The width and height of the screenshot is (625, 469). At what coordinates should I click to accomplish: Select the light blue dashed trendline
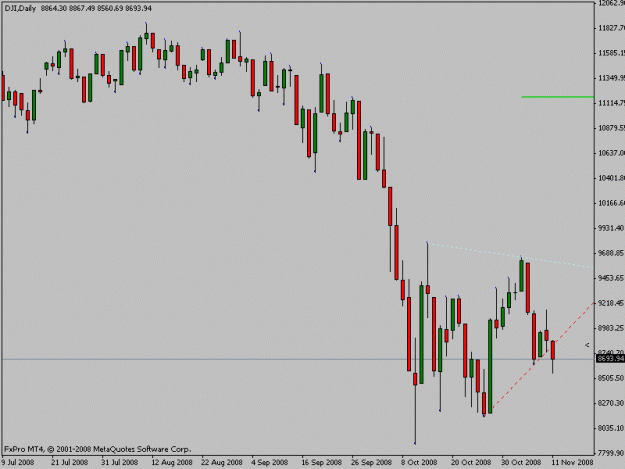pos(510,255)
